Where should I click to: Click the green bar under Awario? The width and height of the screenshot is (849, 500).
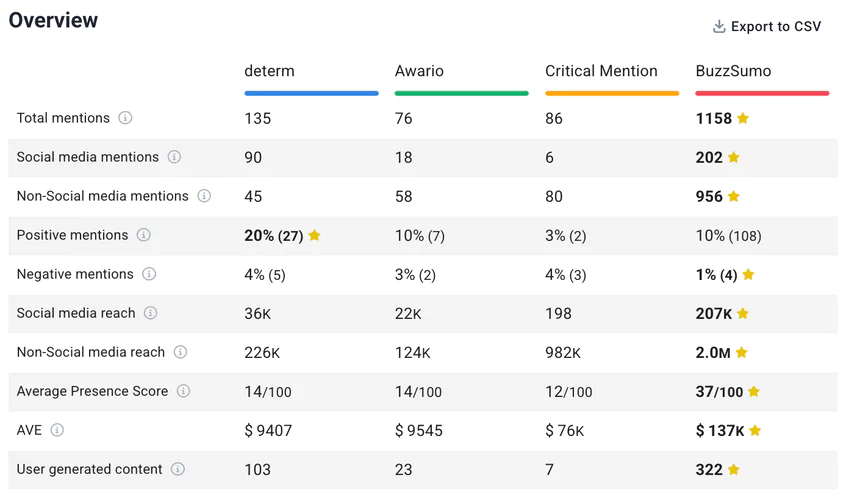click(461, 93)
